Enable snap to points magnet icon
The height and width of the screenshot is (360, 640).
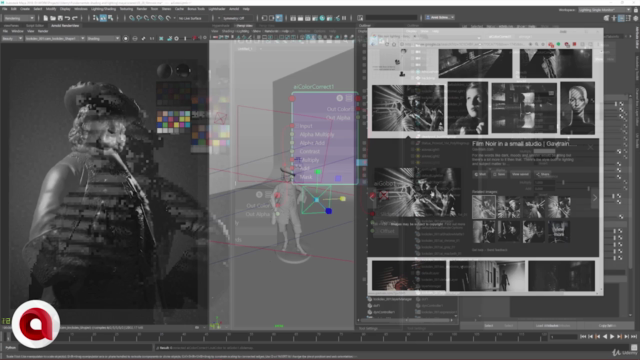[x=146, y=18]
